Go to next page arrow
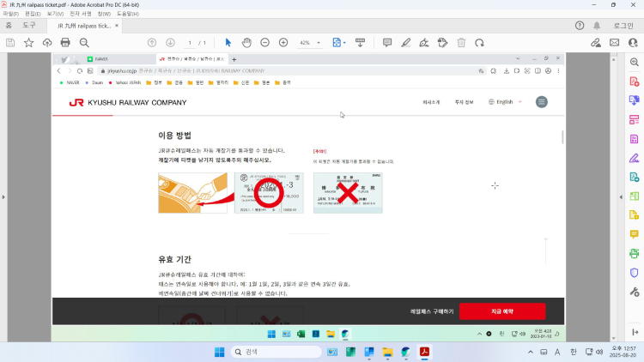Image resolution: width=644 pixels, height=362 pixels. point(171,43)
